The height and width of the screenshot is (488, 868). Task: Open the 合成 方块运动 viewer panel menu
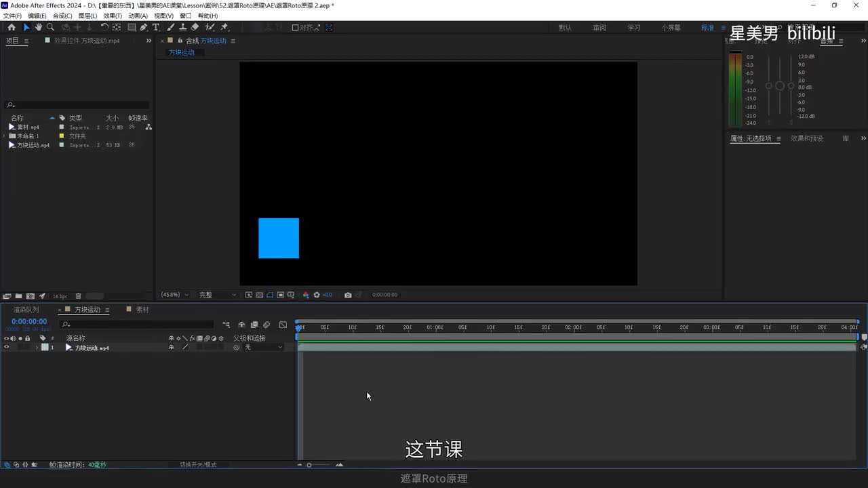(x=233, y=41)
